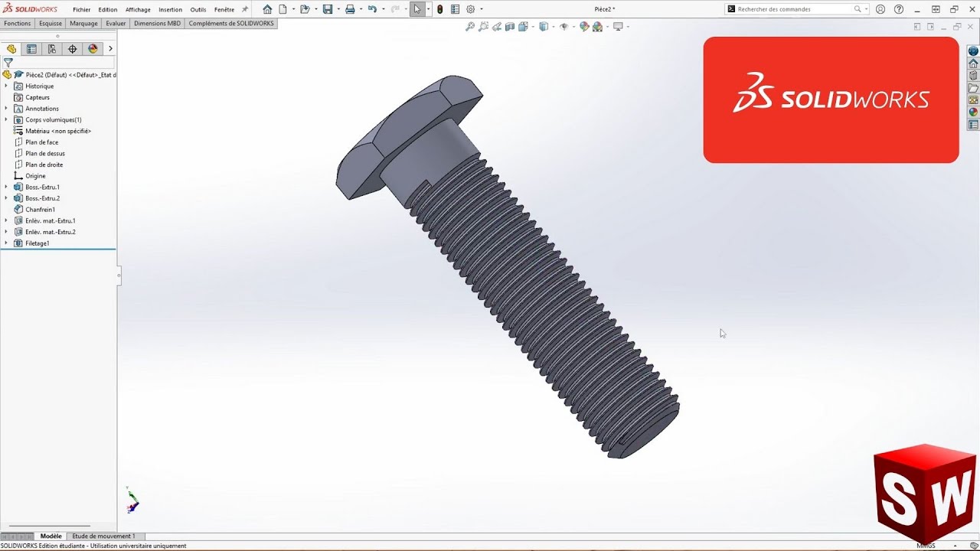The height and width of the screenshot is (551, 980).
Task: Toggle Hide/Show Items eye icon
Action: 563,27
